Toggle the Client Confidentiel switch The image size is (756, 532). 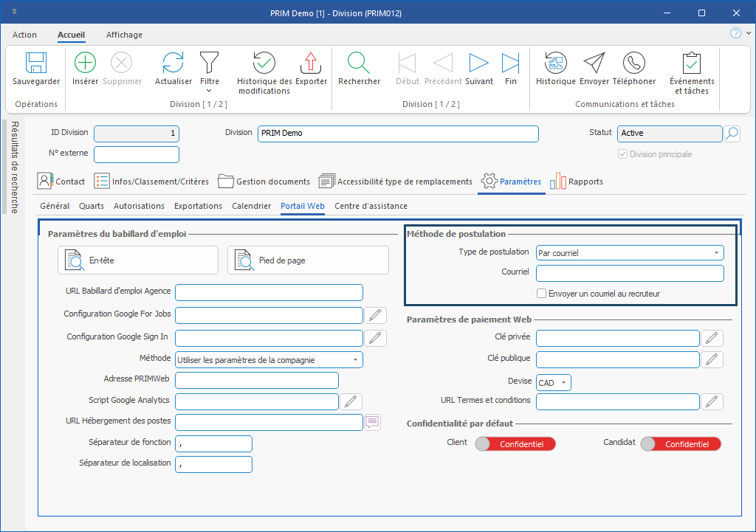(515, 443)
